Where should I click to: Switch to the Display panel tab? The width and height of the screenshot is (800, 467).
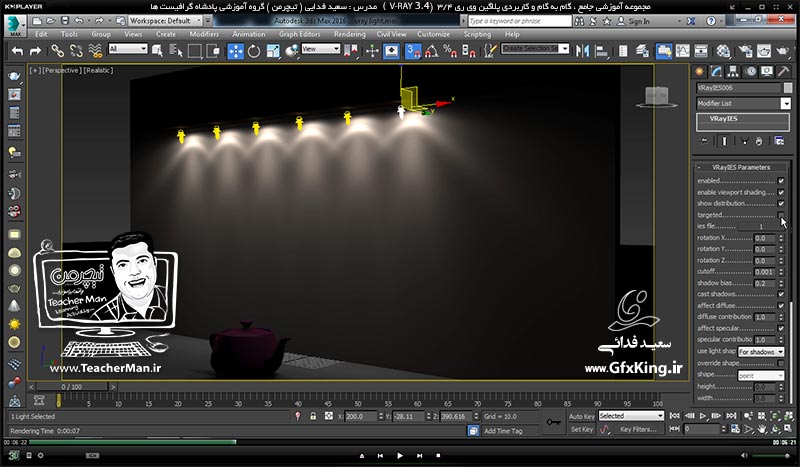[x=767, y=72]
